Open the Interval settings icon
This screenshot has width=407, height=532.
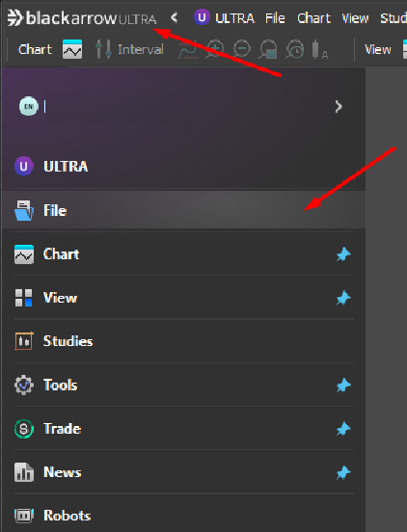[x=103, y=49]
